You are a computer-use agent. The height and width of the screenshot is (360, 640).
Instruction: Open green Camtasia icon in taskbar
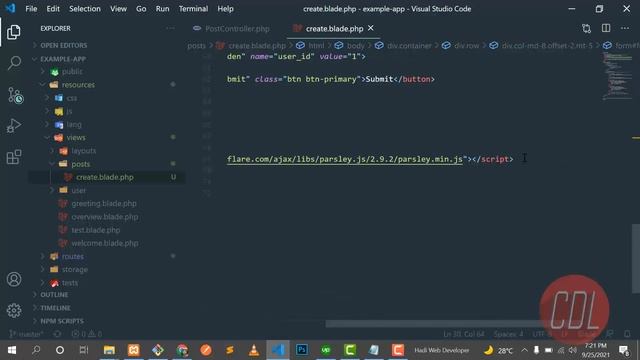[x=350, y=350]
